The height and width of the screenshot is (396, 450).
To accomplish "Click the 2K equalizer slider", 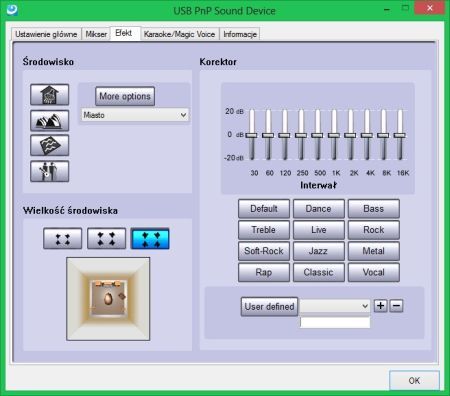I will coord(350,135).
